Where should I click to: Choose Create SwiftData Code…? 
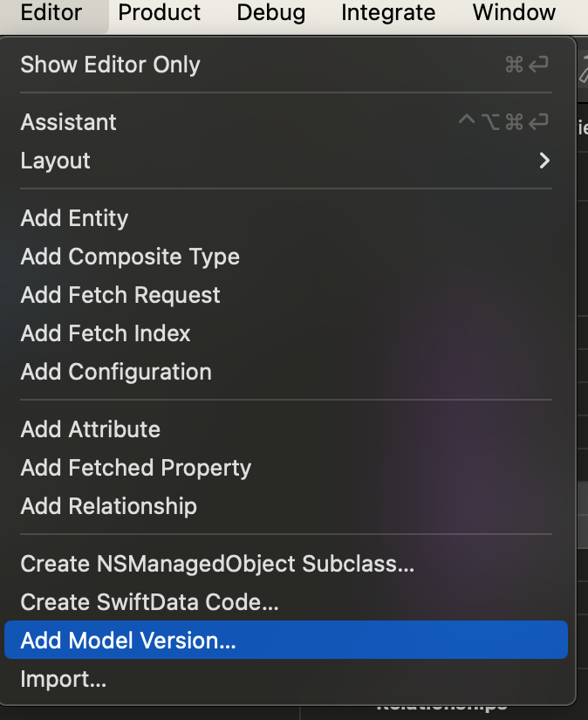click(x=149, y=602)
